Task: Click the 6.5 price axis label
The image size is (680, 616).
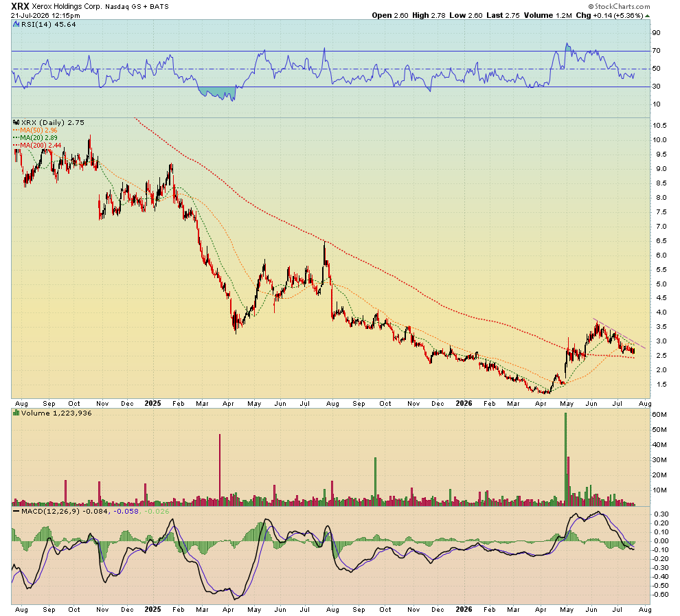Action: (x=661, y=240)
